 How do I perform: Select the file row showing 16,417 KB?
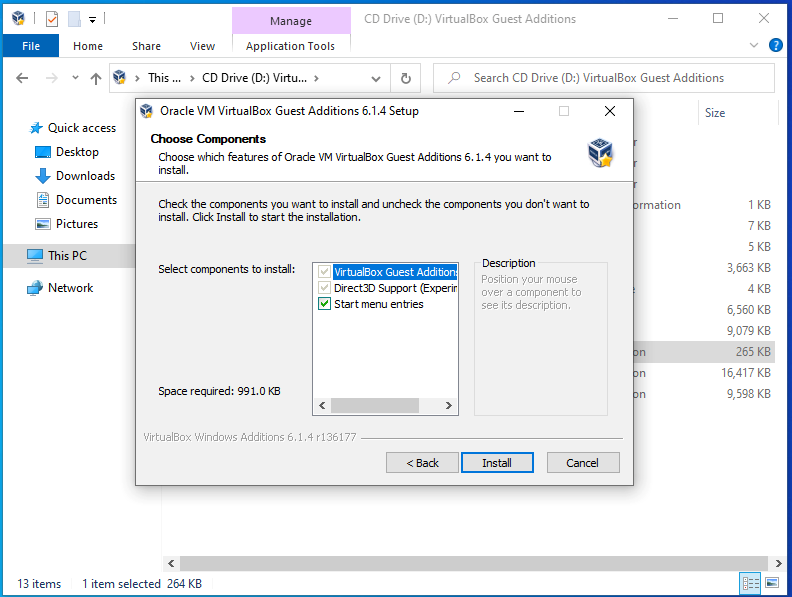704,373
